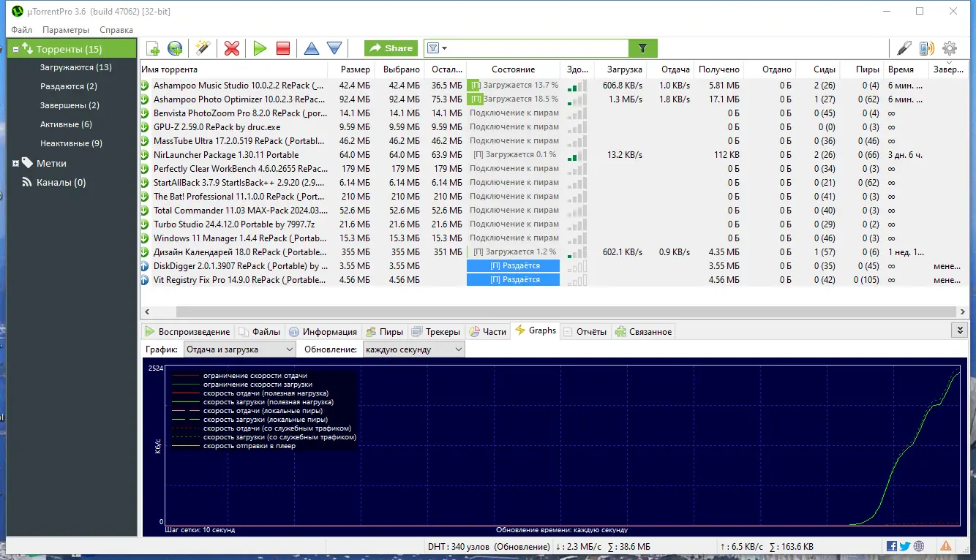The image size is (976, 560).
Task: Open the Обновление dropdown каждую секунду
Action: [413, 349]
